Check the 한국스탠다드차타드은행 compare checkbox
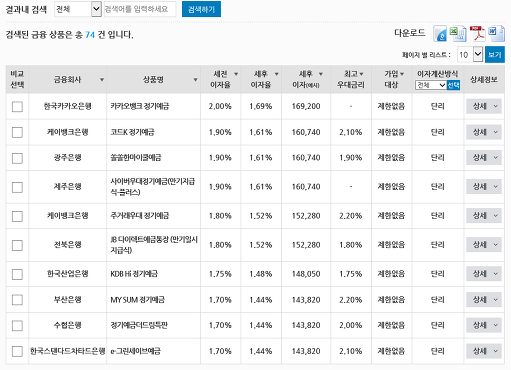511x370 pixels. pyautogui.click(x=17, y=351)
